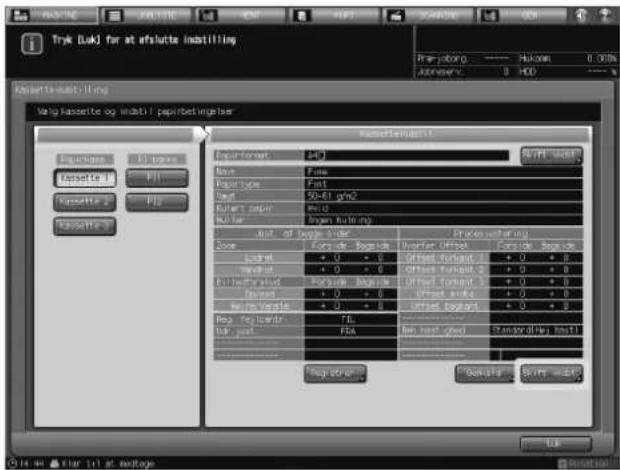Click the Registrer button
620x470 pixels.
pyautogui.click(x=335, y=374)
